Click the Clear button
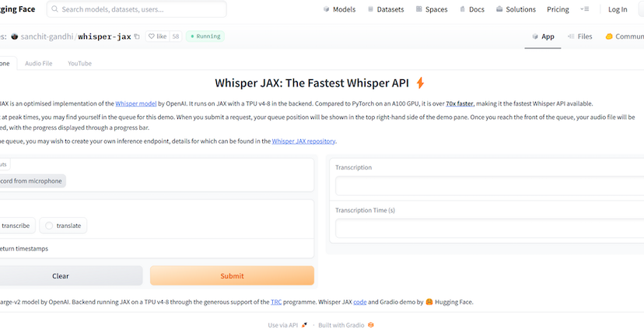The image size is (644, 336). (71, 275)
